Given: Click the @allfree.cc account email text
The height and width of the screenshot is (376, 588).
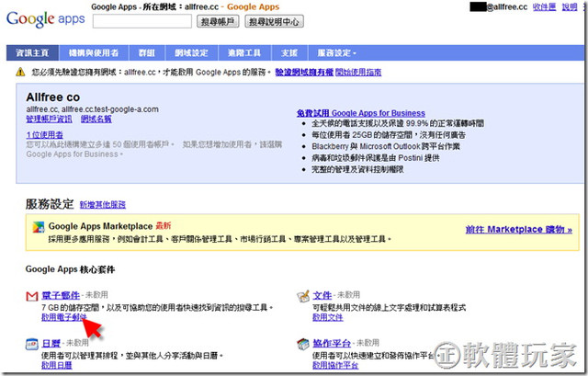Looking at the screenshot, I should click(506, 6).
